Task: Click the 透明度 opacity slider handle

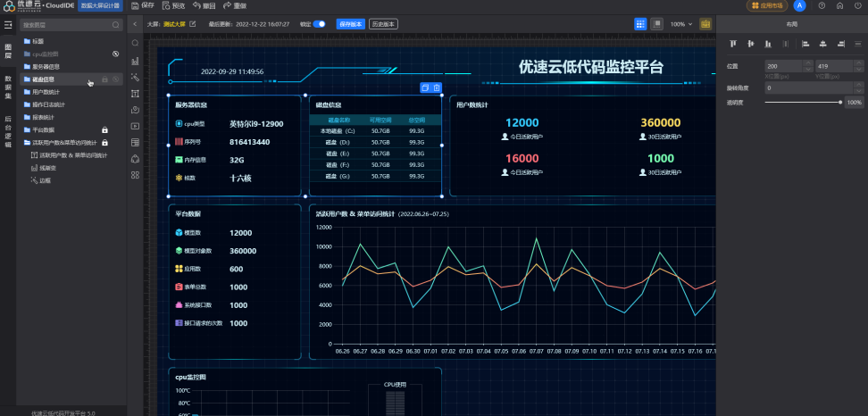Action: [x=840, y=103]
